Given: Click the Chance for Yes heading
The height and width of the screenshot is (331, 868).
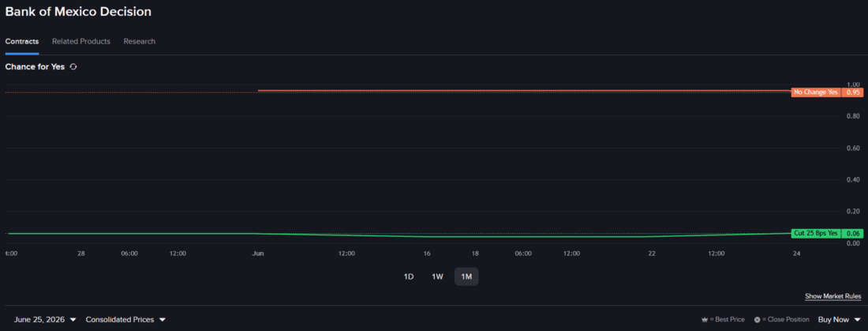Looking at the screenshot, I should 35,66.
